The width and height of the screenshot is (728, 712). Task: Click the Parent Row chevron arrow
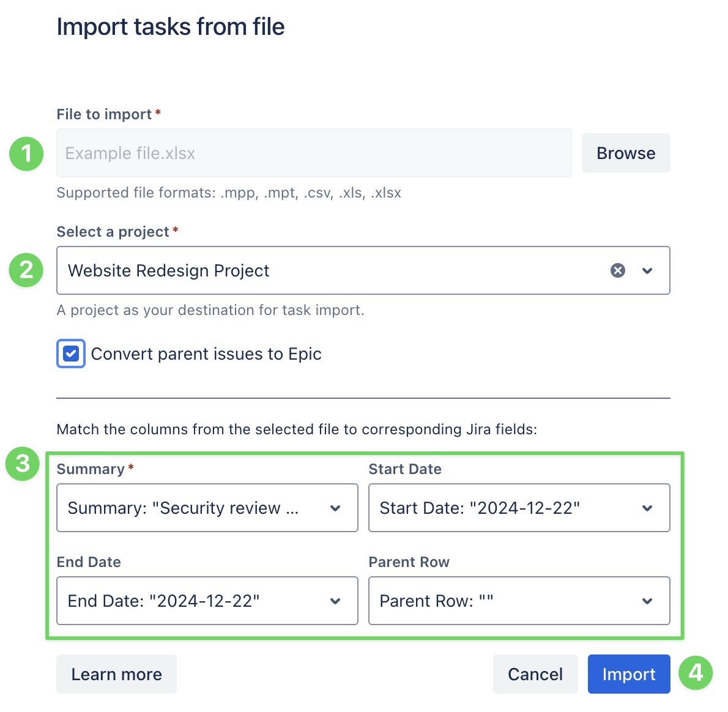pyautogui.click(x=647, y=601)
